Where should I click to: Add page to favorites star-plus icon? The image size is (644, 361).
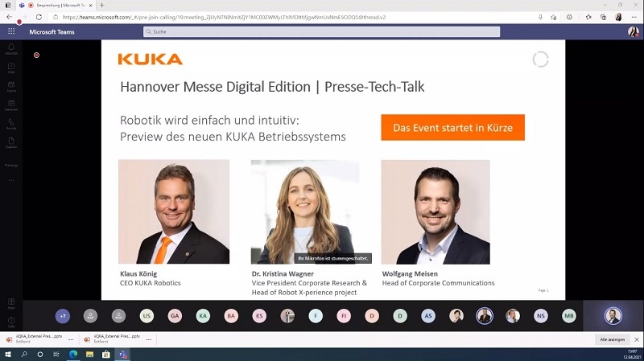(553, 17)
